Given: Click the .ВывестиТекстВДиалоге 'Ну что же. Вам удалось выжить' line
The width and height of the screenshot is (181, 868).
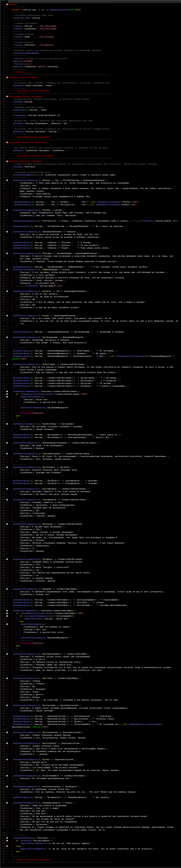Looking at the screenshot, I should pos(56,843).
